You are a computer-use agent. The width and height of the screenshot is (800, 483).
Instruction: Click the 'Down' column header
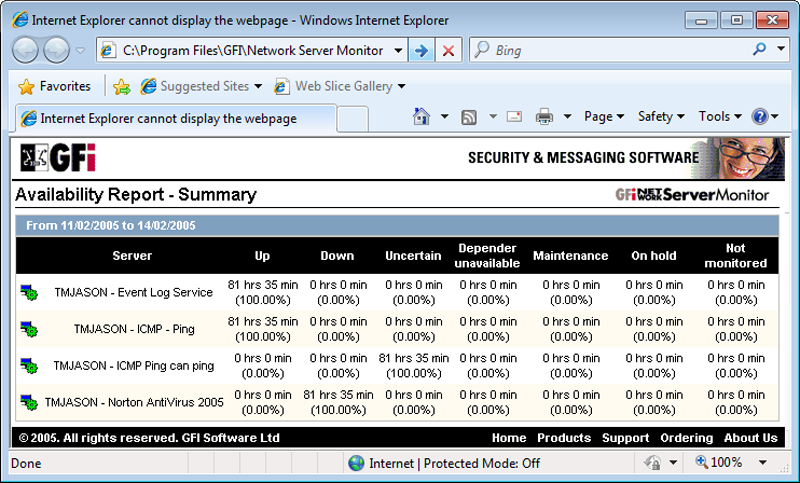(x=337, y=256)
